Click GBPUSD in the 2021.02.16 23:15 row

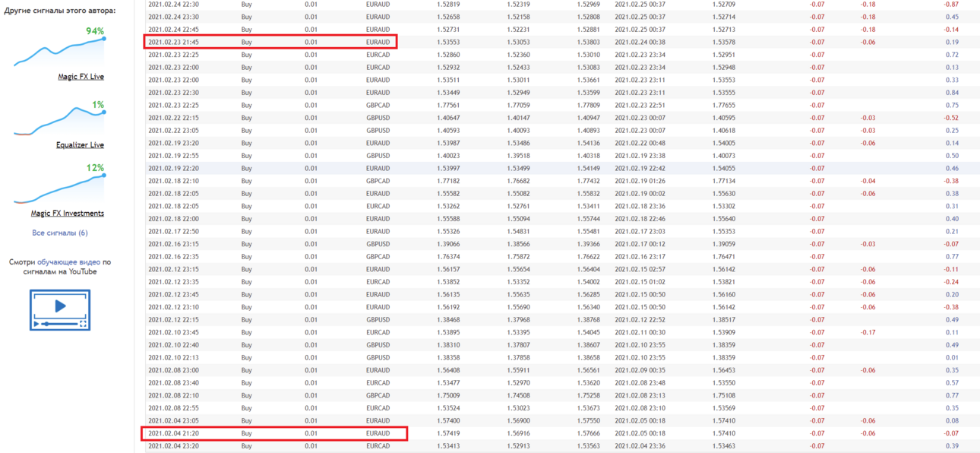pyautogui.click(x=378, y=244)
